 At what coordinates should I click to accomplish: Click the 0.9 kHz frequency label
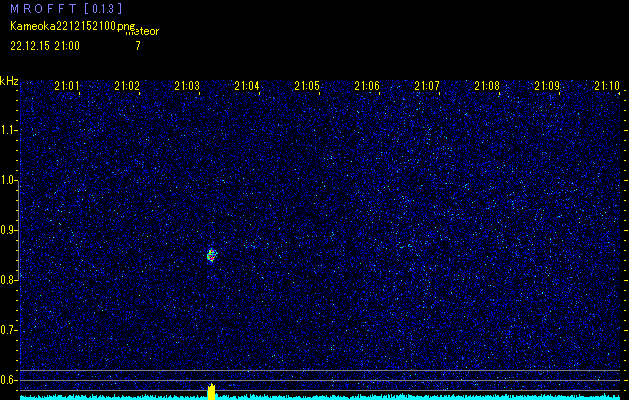[x=8, y=230]
